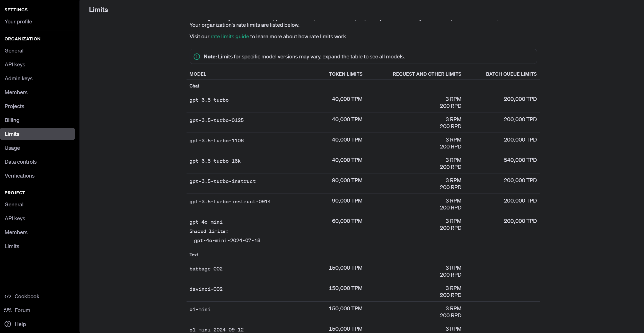This screenshot has height=333, width=644.
Task: Click the Cookbook code icon
Action: [8, 296]
